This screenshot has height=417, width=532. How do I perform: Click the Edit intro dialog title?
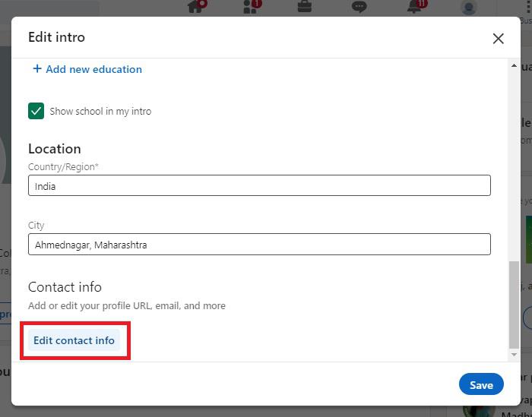pos(56,37)
